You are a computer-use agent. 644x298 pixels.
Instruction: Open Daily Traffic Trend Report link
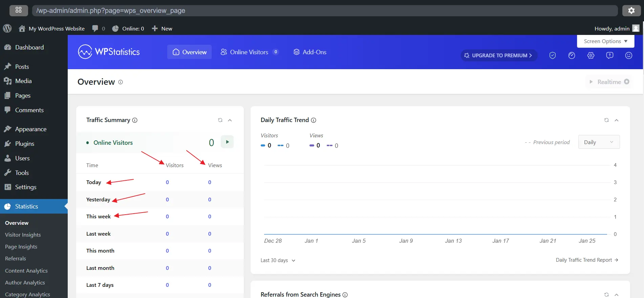tap(587, 260)
